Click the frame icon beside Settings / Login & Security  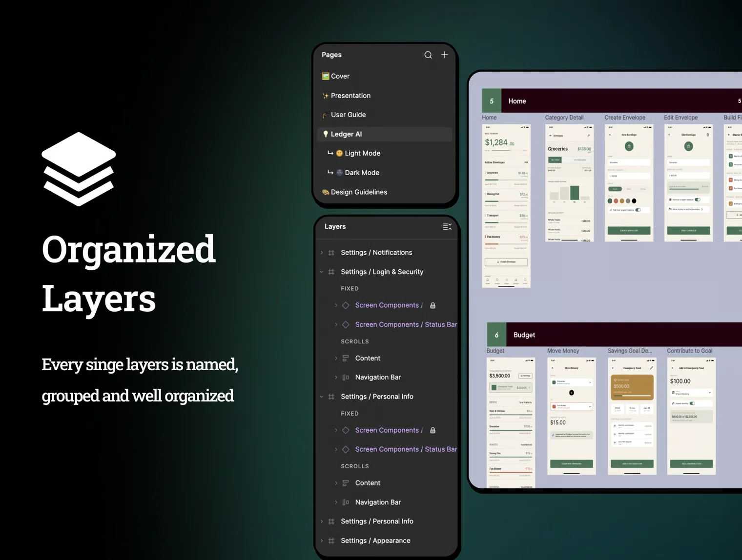331,272
